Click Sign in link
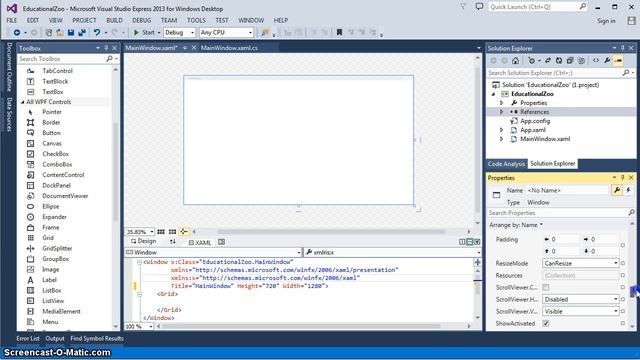 tap(606, 21)
